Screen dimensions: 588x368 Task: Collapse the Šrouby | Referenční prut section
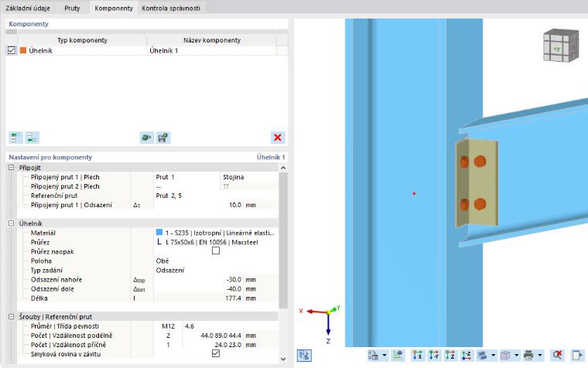tap(12, 317)
